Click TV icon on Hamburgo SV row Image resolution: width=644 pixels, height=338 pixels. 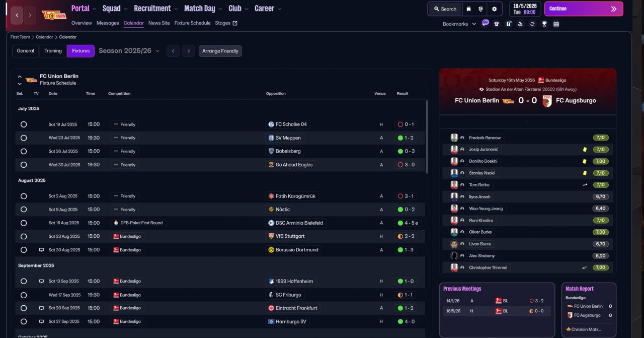pos(41,321)
